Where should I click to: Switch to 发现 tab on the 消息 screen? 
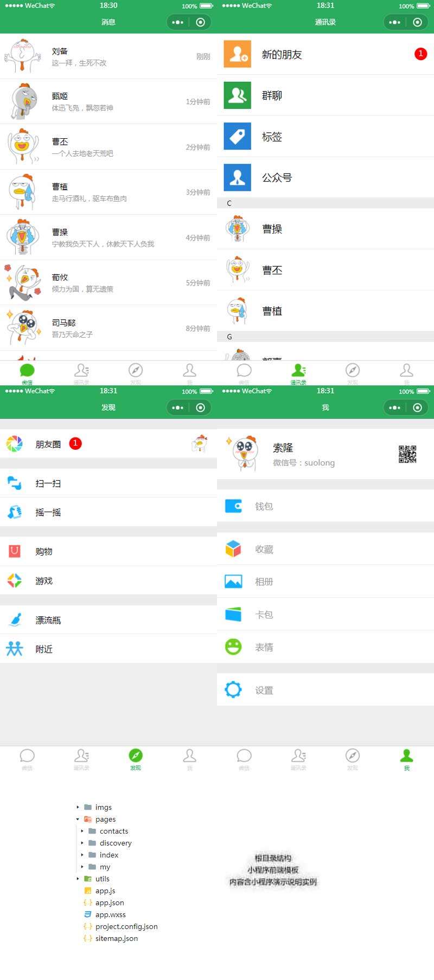pos(136,373)
